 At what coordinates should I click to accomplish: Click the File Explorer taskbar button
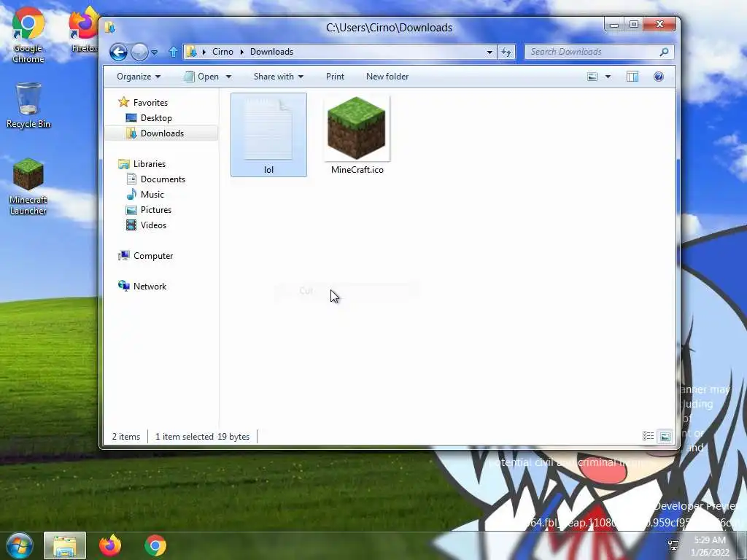[x=65, y=545]
